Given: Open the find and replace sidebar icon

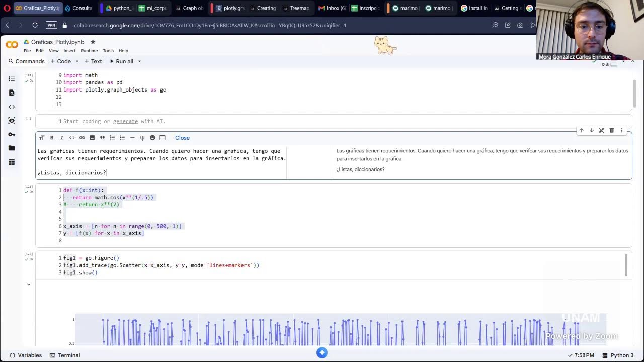Looking at the screenshot, I should (x=12, y=93).
